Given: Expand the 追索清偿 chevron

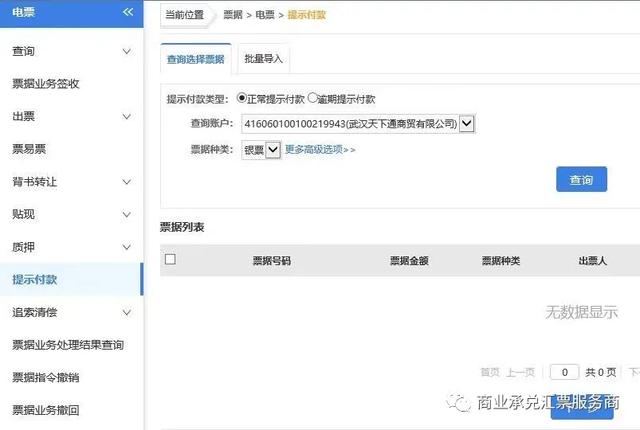Looking at the screenshot, I should pyautogui.click(x=127, y=313).
